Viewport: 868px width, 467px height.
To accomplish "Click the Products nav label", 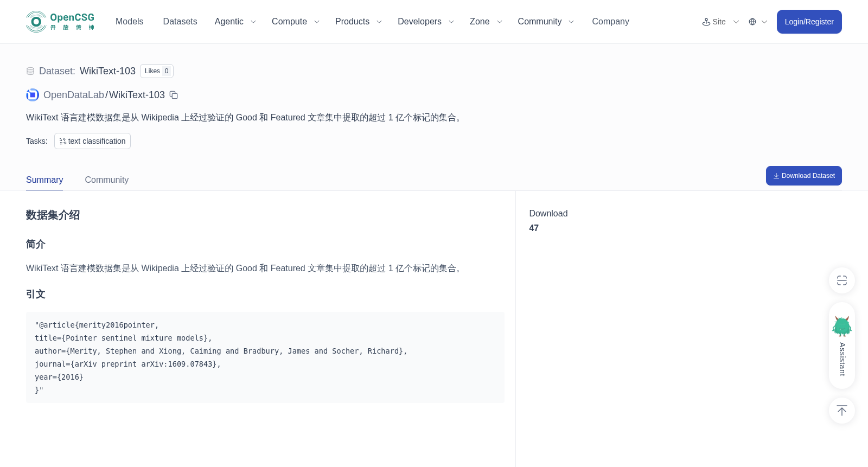I will [x=352, y=22].
